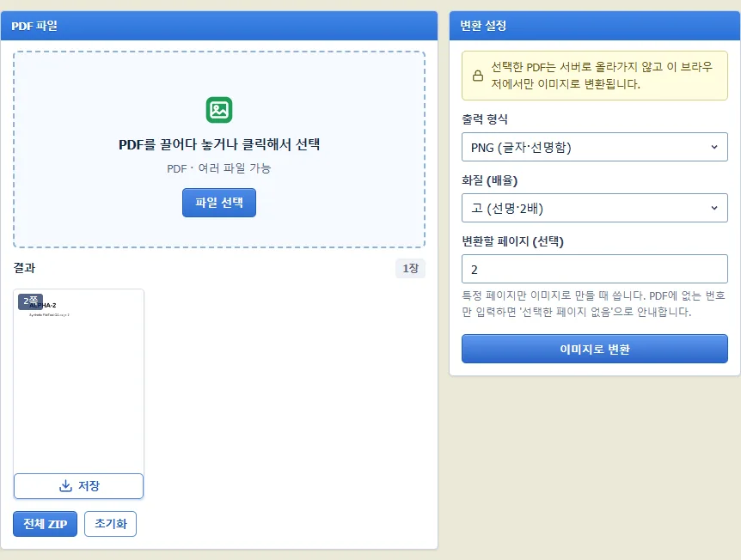Click the 결과 section heading
Viewport: 741px width, 560px height.
pos(24,268)
